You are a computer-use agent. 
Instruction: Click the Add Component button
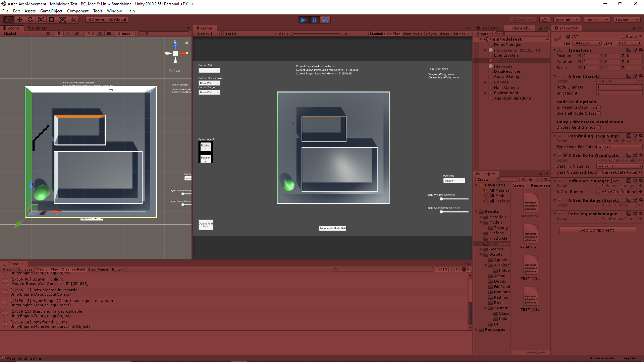[x=597, y=230]
